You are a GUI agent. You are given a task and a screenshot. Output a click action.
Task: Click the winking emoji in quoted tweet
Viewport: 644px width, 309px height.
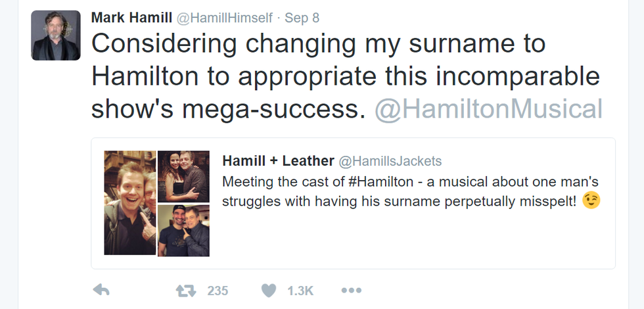591,201
